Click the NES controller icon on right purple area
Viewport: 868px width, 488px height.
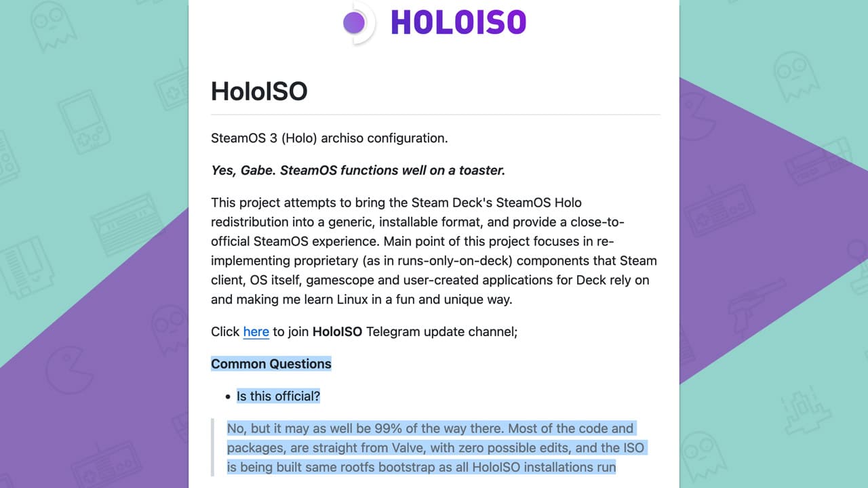click(720, 210)
